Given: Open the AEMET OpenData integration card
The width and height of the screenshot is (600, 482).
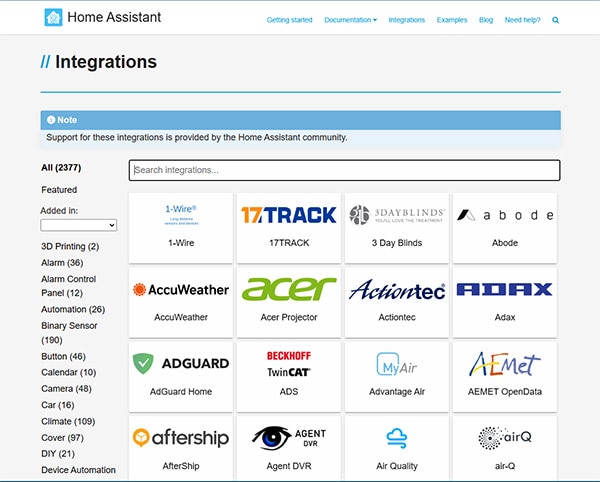Looking at the screenshot, I should click(x=505, y=377).
